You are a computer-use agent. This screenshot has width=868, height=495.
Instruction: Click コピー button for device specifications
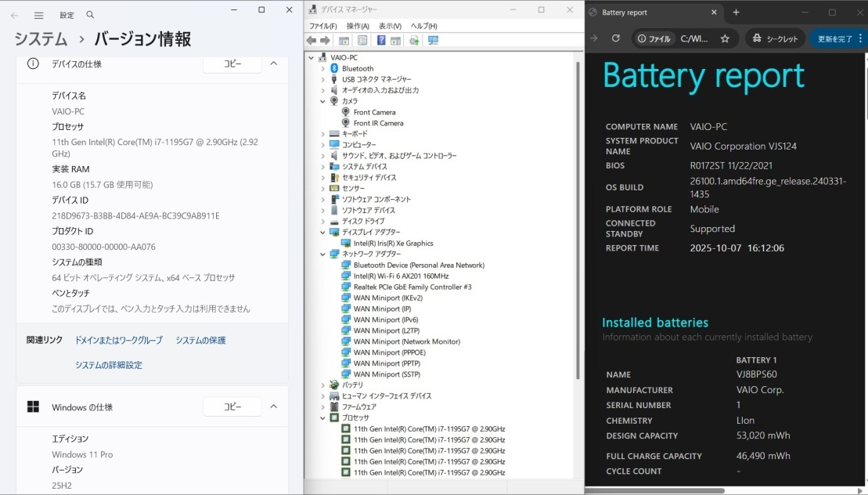[232, 63]
